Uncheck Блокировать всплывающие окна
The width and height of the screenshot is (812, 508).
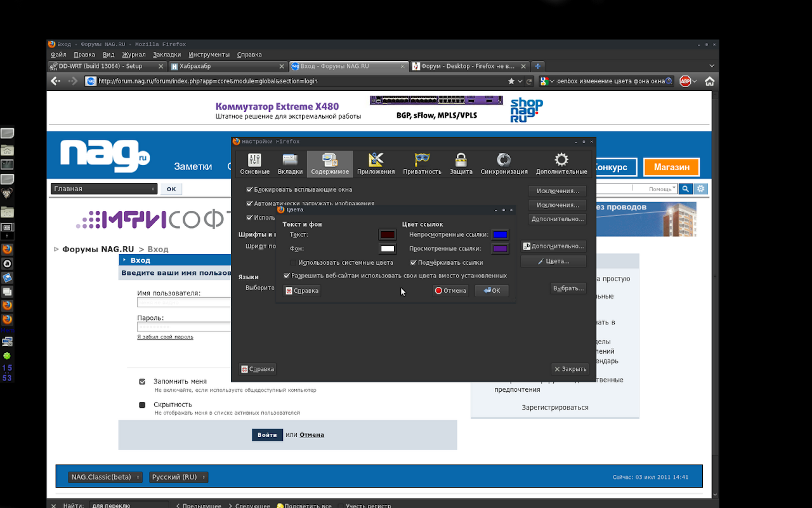[249, 190]
